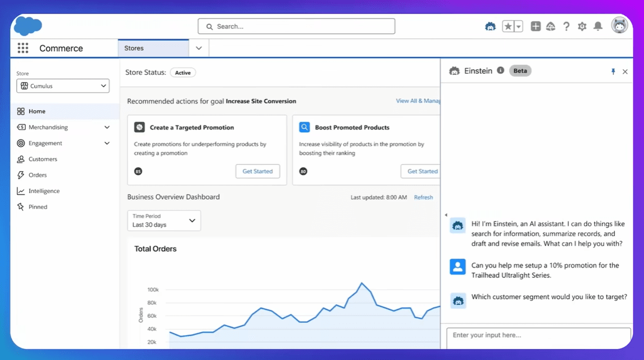Click Get Started for Targeted Promotion

click(x=257, y=172)
